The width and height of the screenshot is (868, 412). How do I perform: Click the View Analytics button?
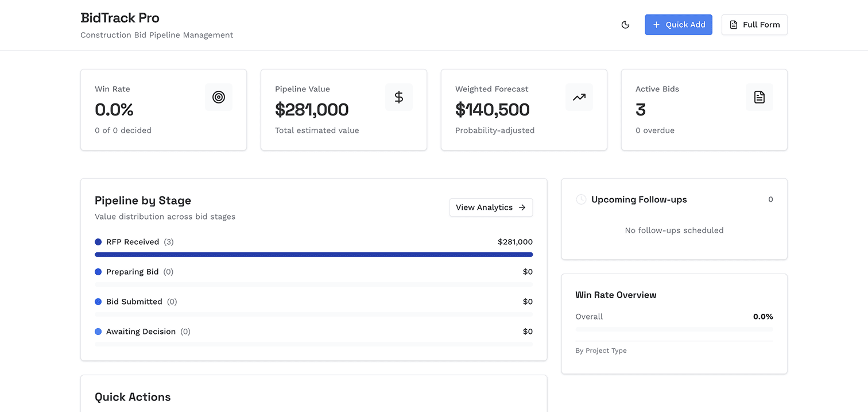tap(491, 207)
